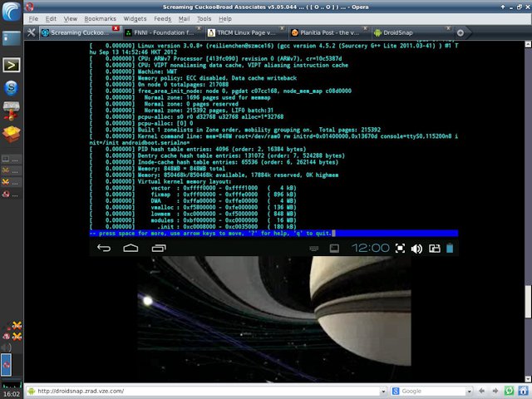The image size is (532, 399).
Task: Open the Opera panels wrench icon
Action: pyautogui.click(x=32, y=33)
